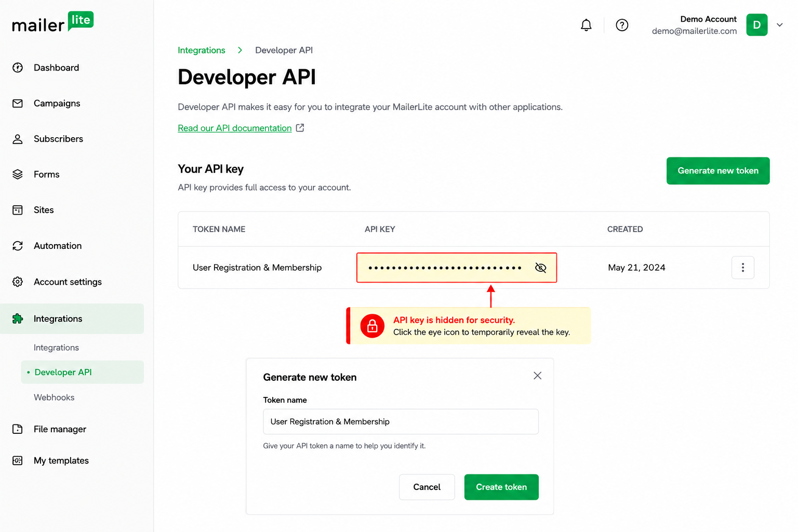
Task: Click the Integrations puzzle icon
Action: [18, 318]
